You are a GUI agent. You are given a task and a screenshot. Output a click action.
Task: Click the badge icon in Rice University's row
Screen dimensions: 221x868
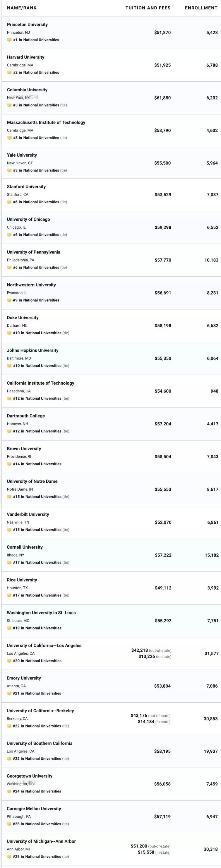point(9,595)
